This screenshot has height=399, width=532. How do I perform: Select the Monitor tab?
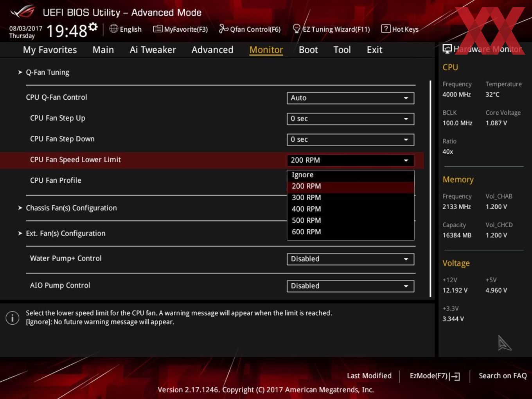pos(266,50)
